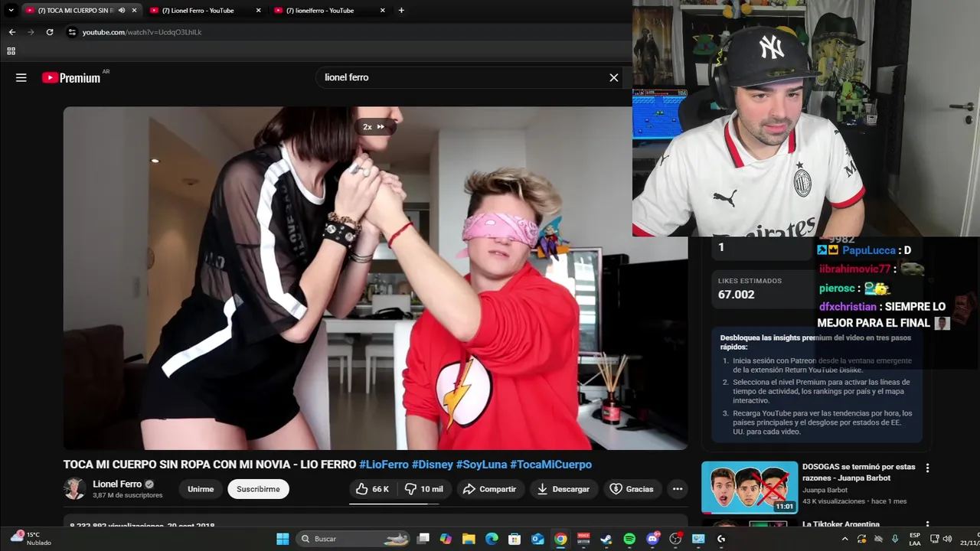Image resolution: width=980 pixels, height=551 pixels.
Task: Search with the taskbar Buscar box
Action: click(353, 539)
